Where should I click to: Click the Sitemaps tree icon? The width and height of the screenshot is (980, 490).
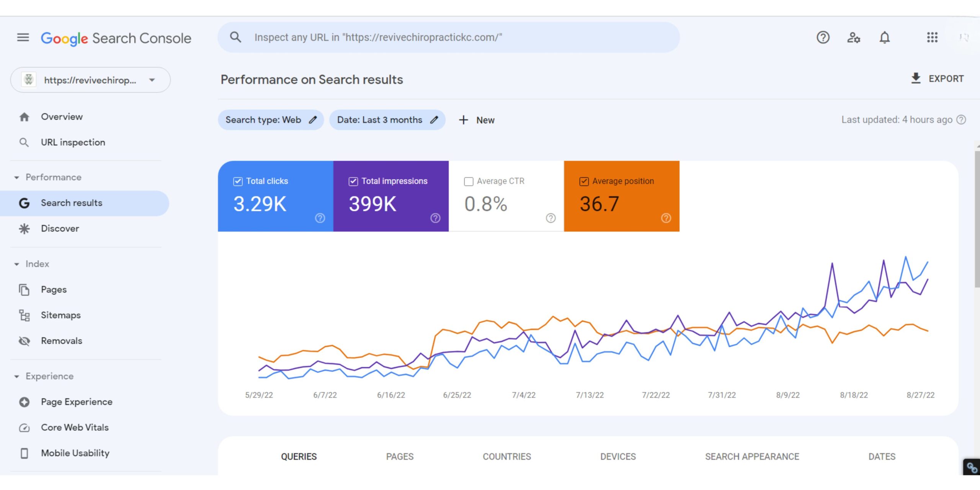(24, 315)
